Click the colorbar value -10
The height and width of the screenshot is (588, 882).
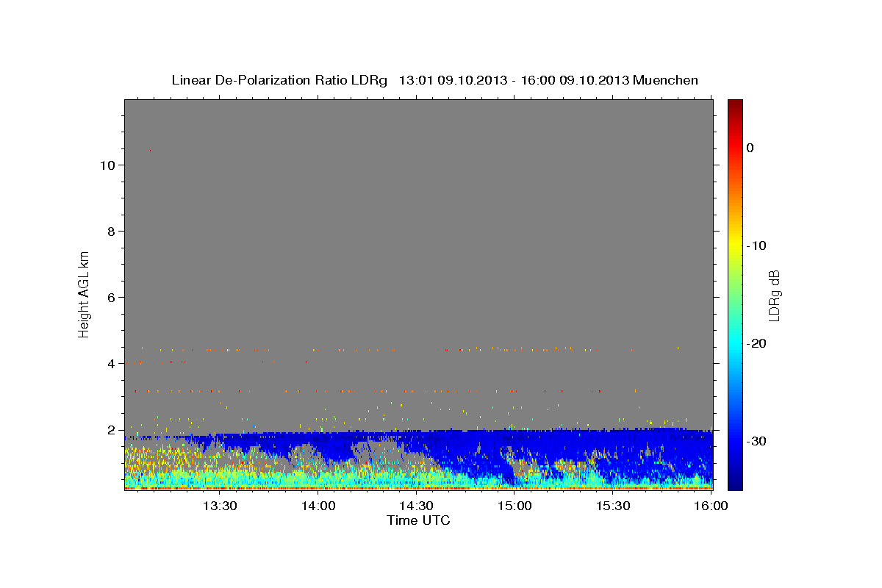[756, 245]
